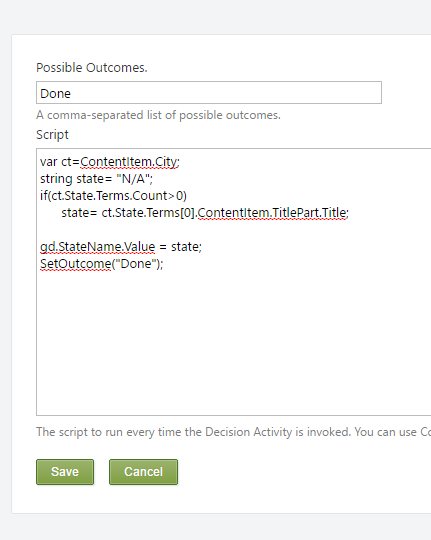Click the underlined ContentItem.City text

(129, 162)
